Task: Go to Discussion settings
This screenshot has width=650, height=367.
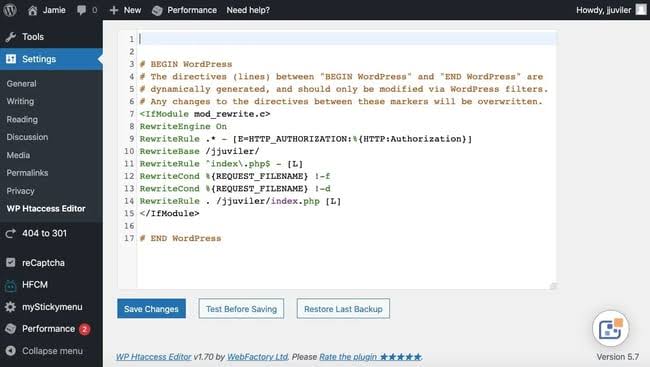Action: coord(27,137)
